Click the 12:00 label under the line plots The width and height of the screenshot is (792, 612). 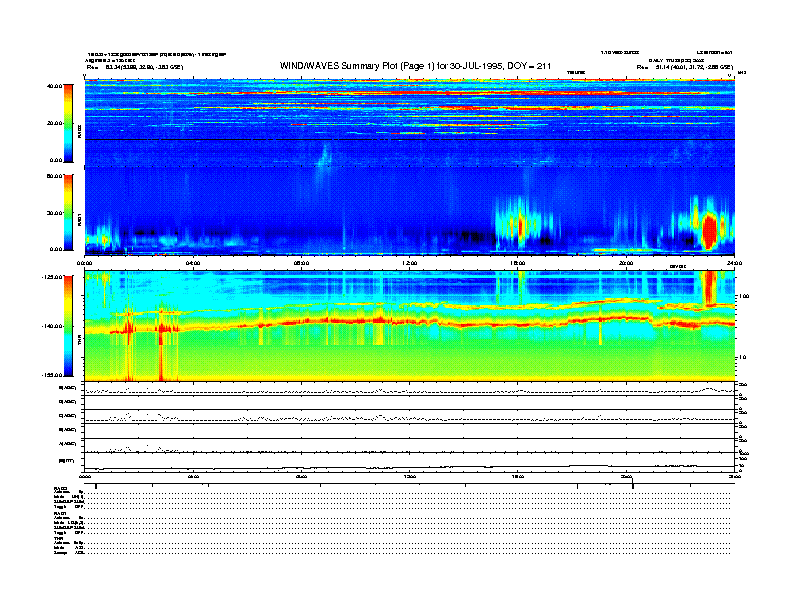pyautogui.click(x=410, y=476)
